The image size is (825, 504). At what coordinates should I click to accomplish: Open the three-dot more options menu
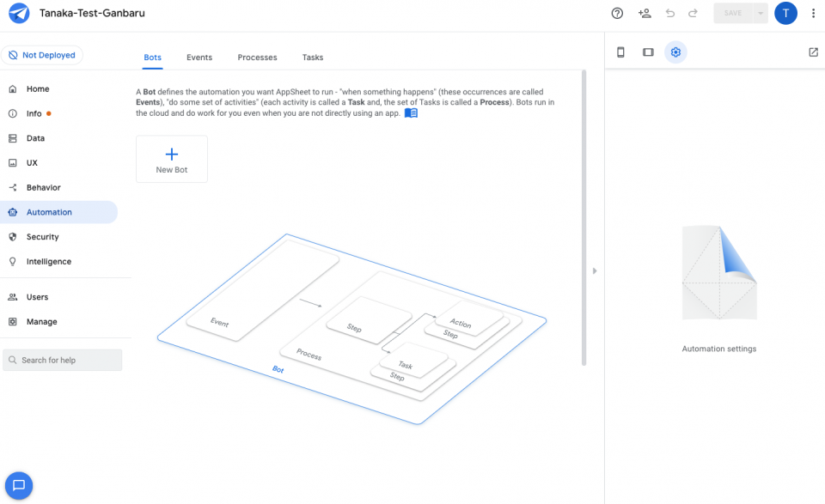point(814,13)
